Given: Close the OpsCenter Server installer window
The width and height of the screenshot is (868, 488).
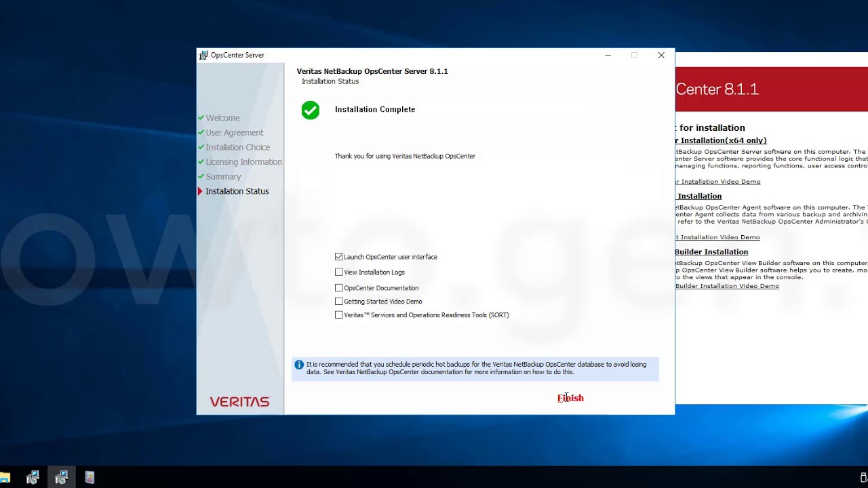Looking at the screenshot, I should 661,56.
